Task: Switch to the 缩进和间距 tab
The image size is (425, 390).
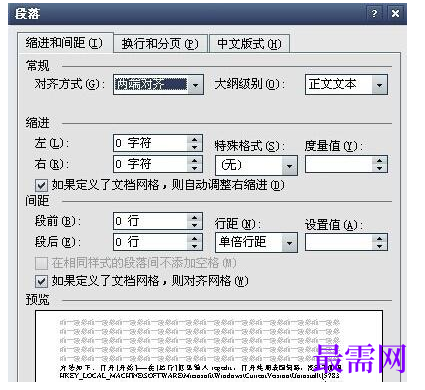Action: 65,43
